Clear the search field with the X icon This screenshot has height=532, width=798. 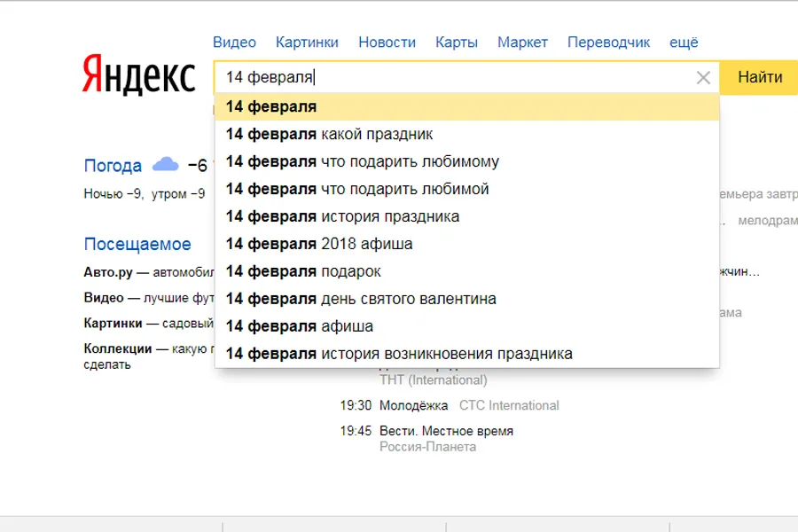(703, 77)
